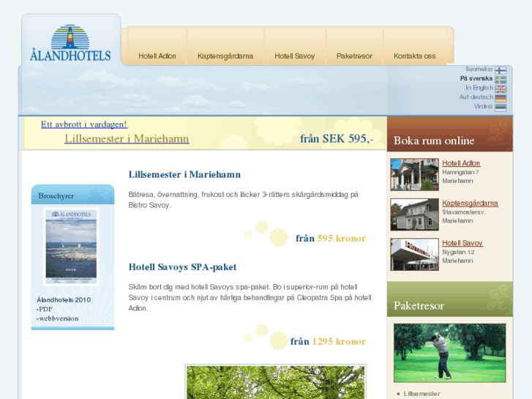Image resolution: width=532 pixels, height=399 pixels.
Task: Open the Lillsemester item in the Paketresor list
Action: (422, 394)
